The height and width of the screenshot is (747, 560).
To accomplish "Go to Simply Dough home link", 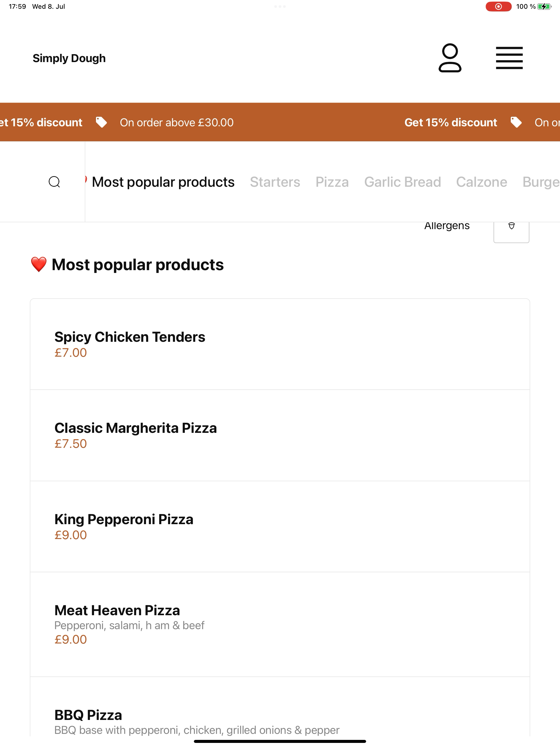I will point(69,58).
